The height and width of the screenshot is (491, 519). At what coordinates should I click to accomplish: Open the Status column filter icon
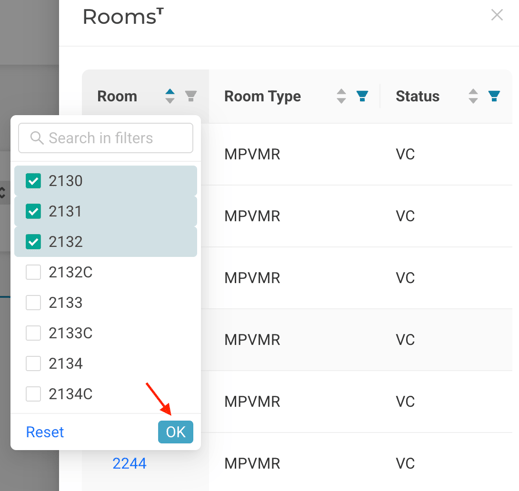pos(494,96)
